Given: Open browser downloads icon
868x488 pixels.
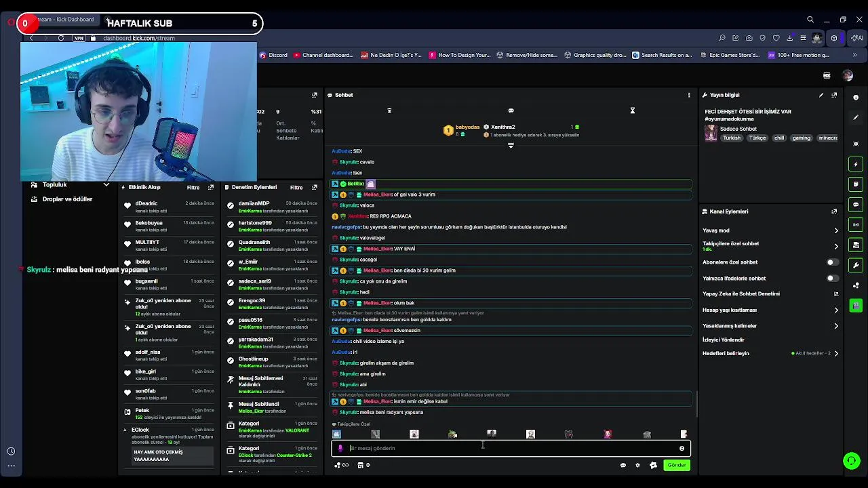Looking at the screenshot, I should pos(789,38).
